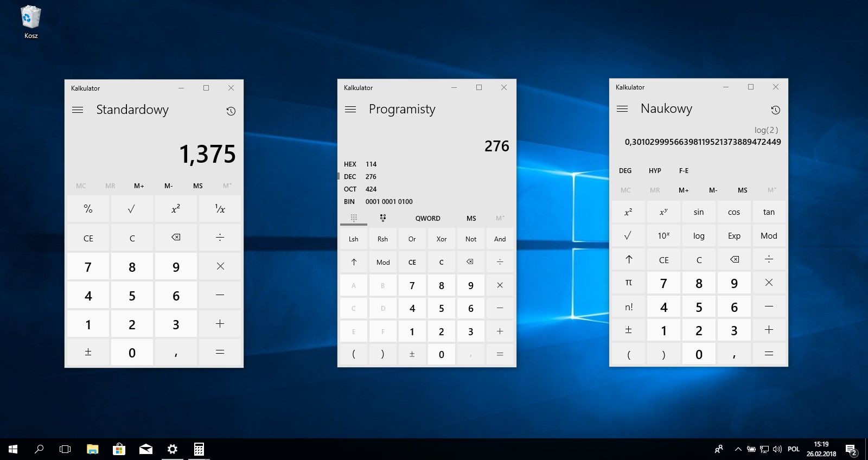Open the volume control in the system tray
Screen dimensions: 868x460
point(777,449)
